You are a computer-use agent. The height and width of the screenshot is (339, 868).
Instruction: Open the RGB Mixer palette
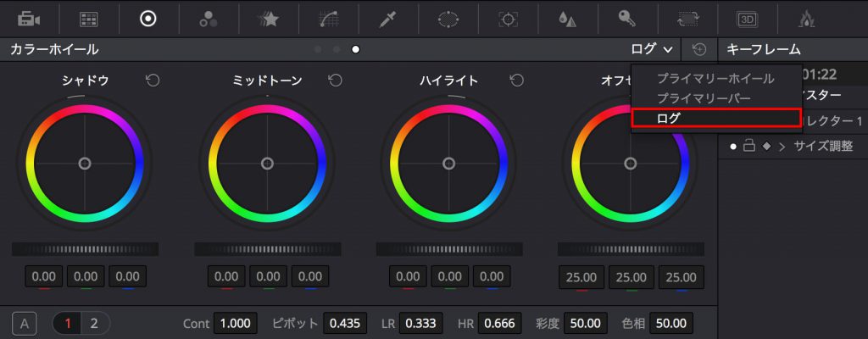(x=209, y=19)
